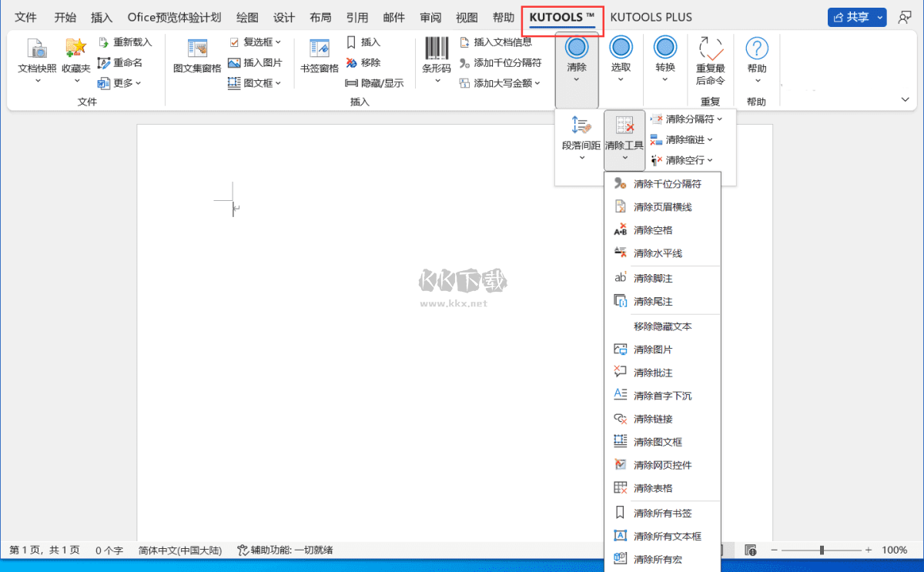Click the 条形码 barcode icon
The height and width of the screenshot is (572, 924).
[437, 49]
